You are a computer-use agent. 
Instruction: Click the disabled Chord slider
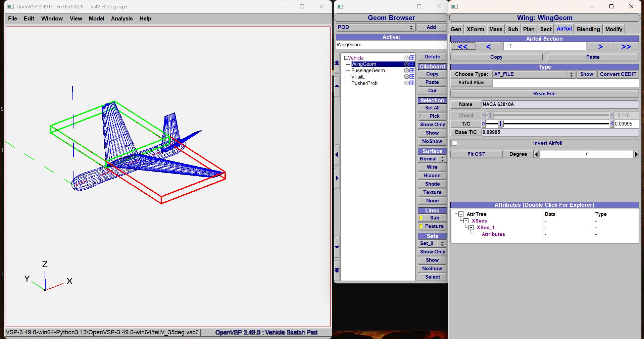(548, 115)
